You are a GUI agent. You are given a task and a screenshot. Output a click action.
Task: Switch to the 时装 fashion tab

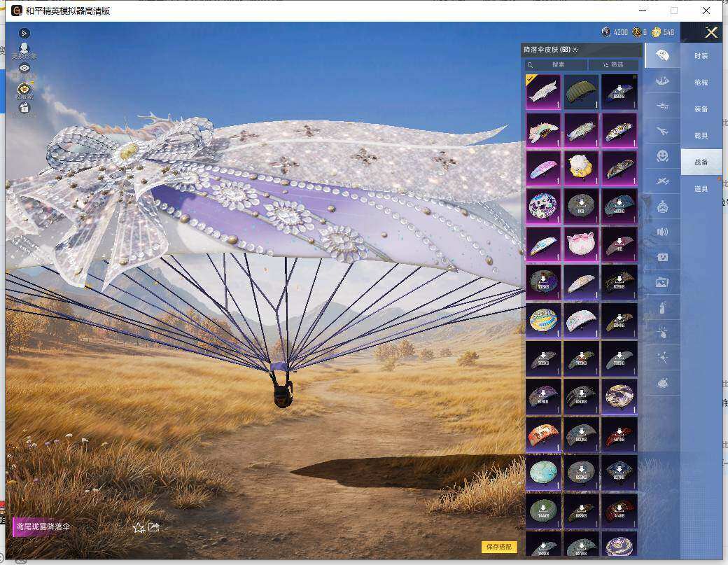(701, 56)
